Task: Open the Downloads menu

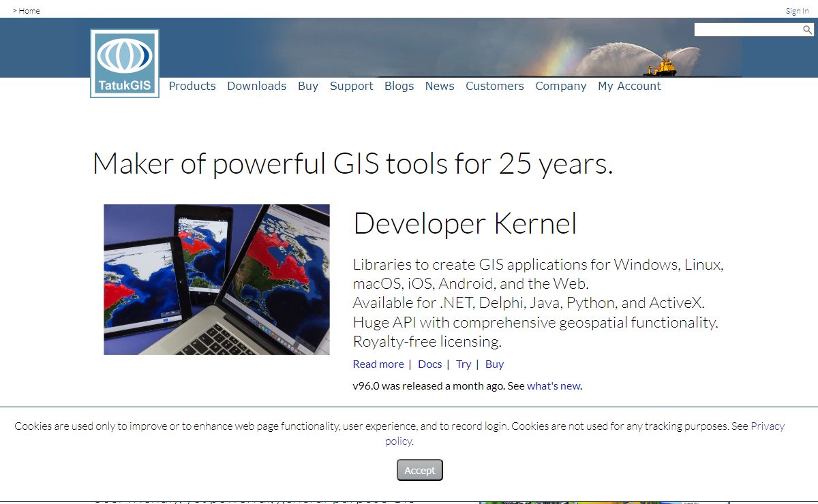Action: pos(257,86)
